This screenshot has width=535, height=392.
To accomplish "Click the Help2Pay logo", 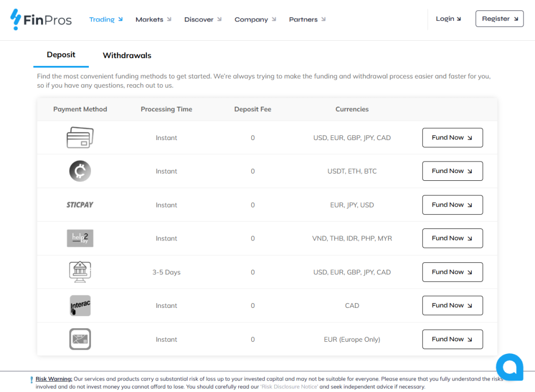I will [80, 238].
